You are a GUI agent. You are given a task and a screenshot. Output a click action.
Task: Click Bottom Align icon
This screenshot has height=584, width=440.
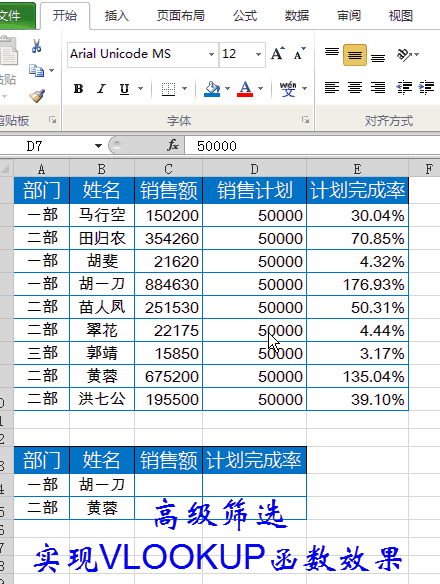coord(378,57)
